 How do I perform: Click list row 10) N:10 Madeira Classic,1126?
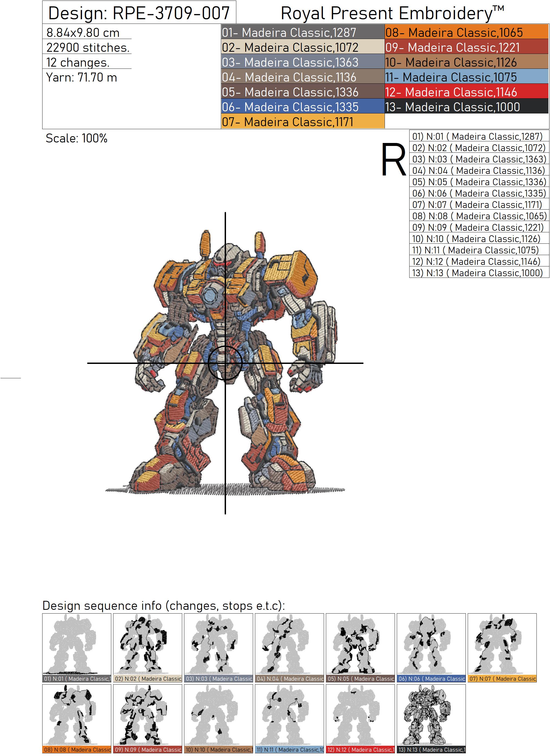[x=479, y=239]
